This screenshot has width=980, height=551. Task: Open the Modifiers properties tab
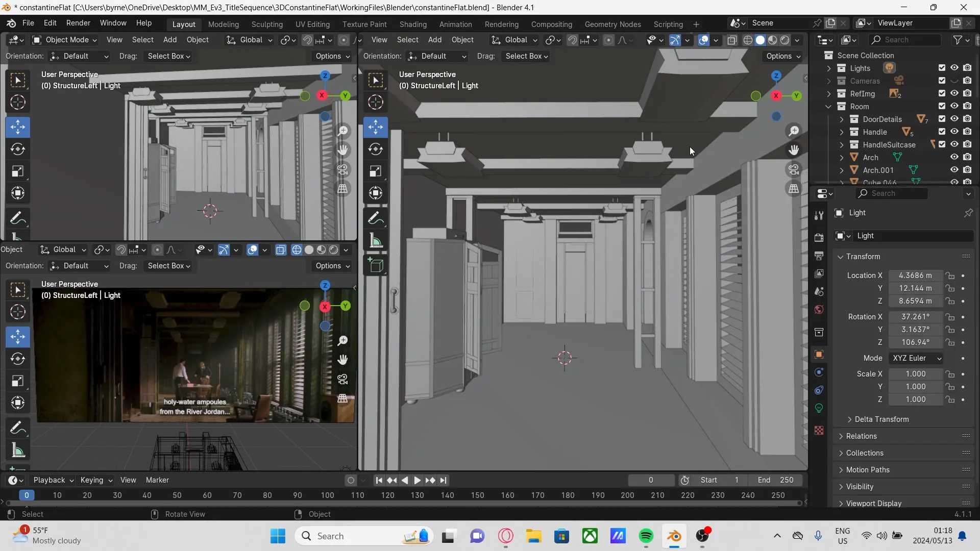tap(819, 372)
